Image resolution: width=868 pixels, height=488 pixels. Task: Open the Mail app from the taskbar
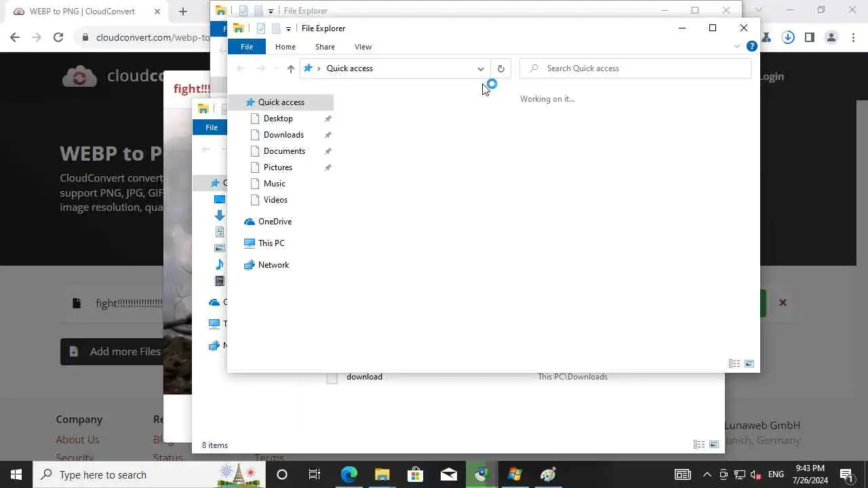[448, 474]
